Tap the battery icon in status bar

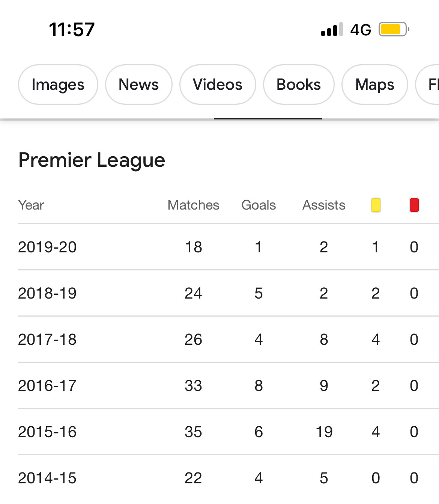coord(393,29)
